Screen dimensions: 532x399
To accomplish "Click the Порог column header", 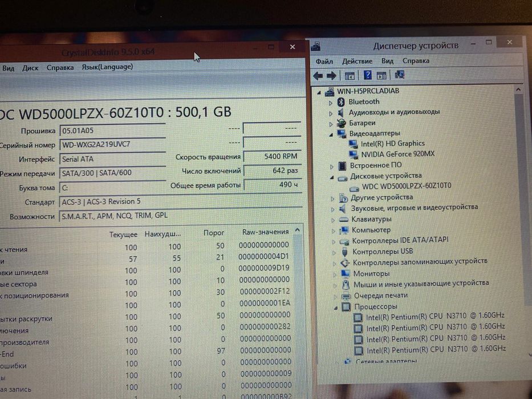I will click(x=214, y=233).
